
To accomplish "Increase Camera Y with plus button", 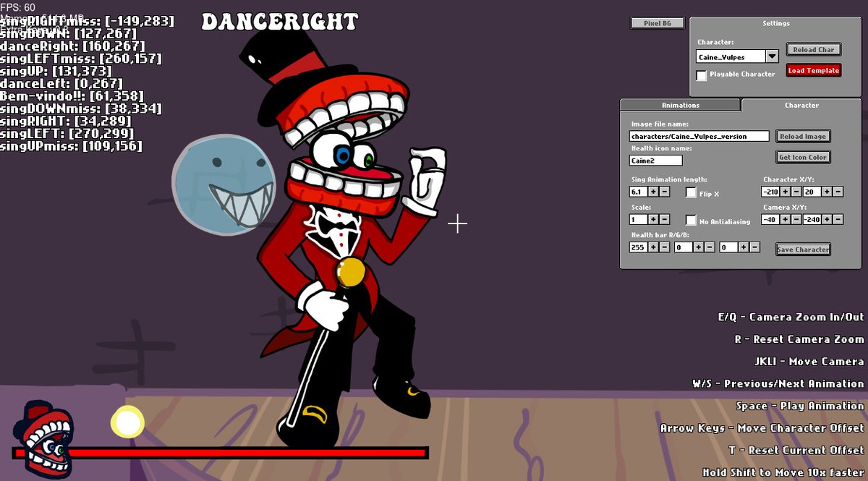I will point(827,219).
